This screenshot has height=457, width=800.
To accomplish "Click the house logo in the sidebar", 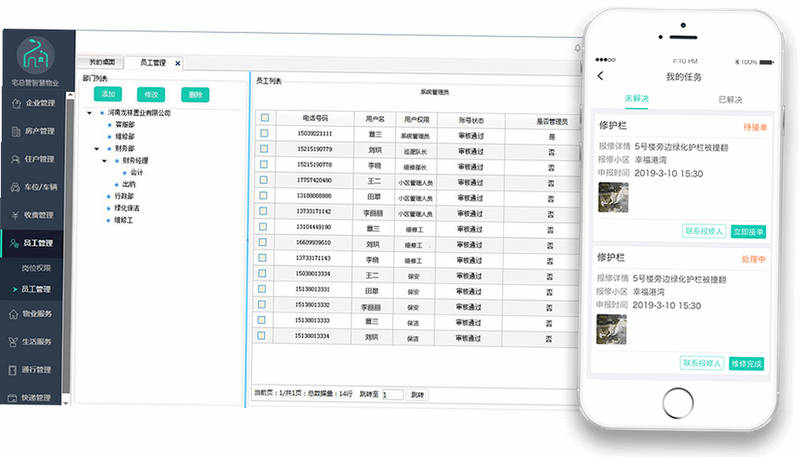I will coord(36,55).
